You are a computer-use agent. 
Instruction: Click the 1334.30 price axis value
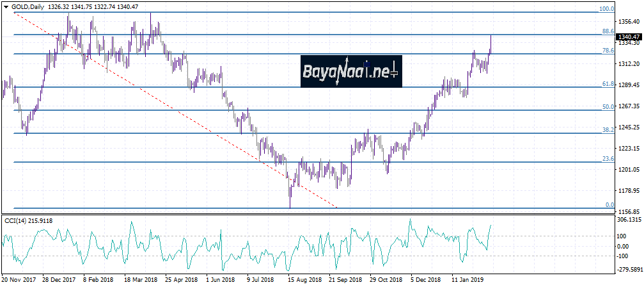coord(629,43)
